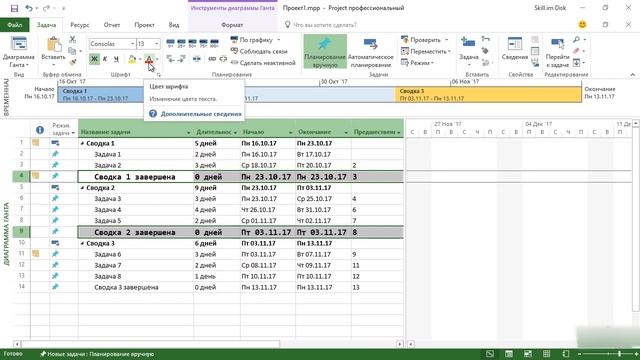The image size is (640, 360).
Task: Toggle Inactivate (Сделать неактивной) task
Action: point(263,63)
